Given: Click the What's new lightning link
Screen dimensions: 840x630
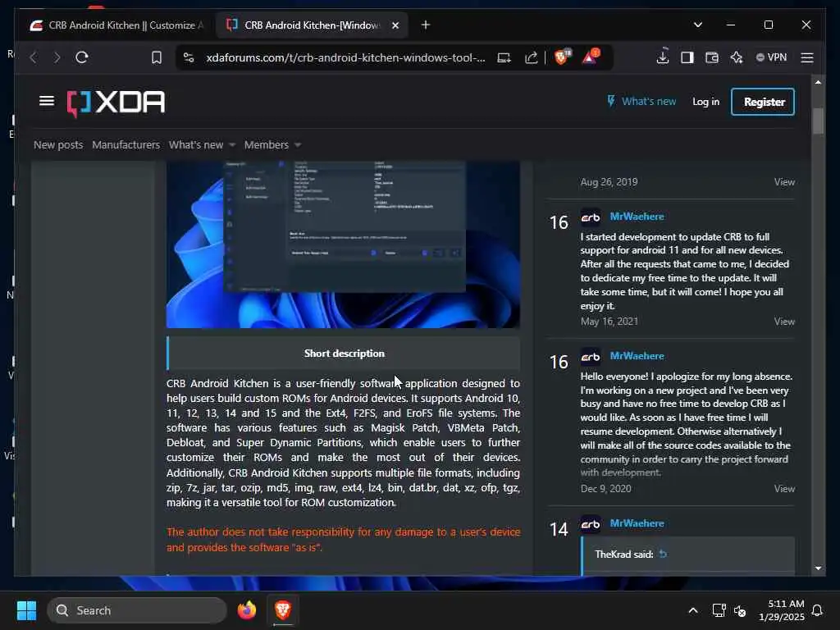Looking at the screenshot, I should coord(641,101).
